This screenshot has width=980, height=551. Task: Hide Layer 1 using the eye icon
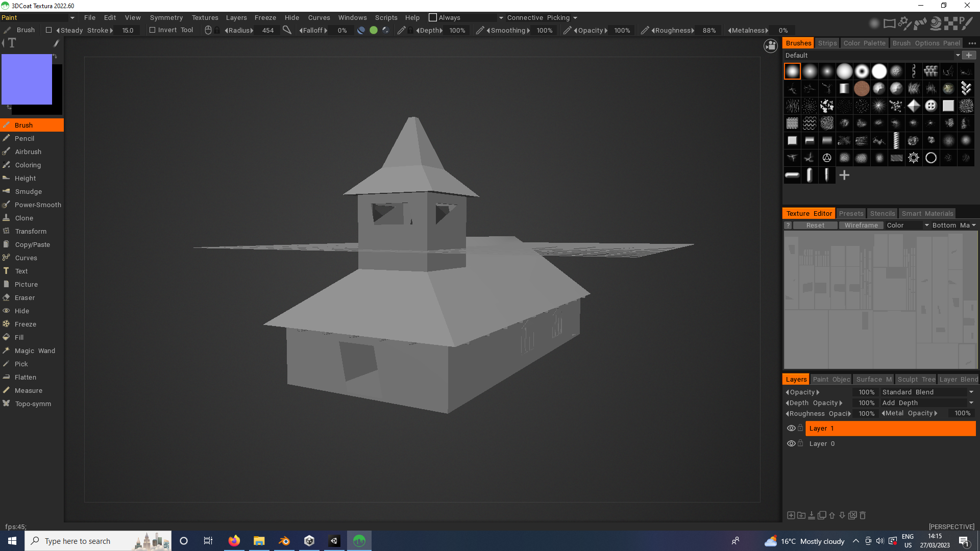pos(791,428)
